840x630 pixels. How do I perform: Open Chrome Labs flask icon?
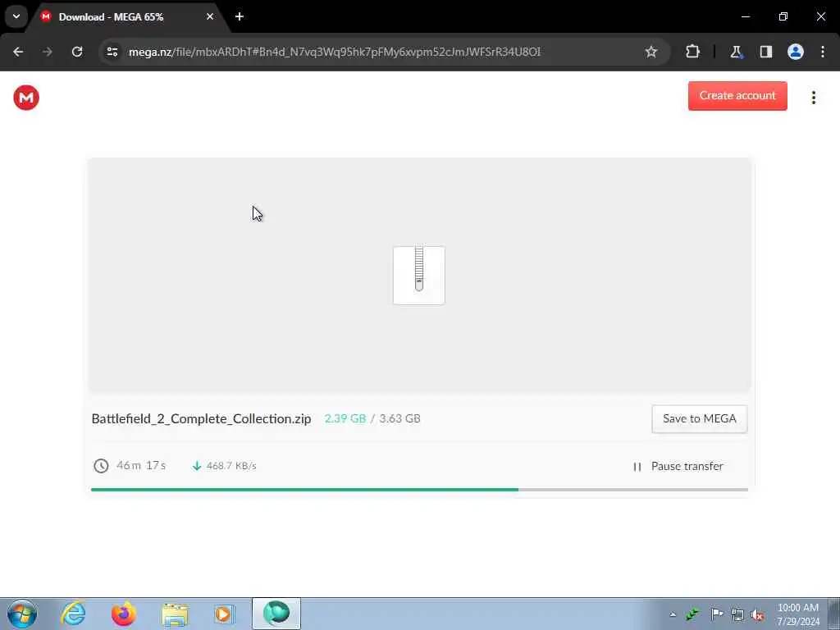pyautogui.click(x=737, y=52)
